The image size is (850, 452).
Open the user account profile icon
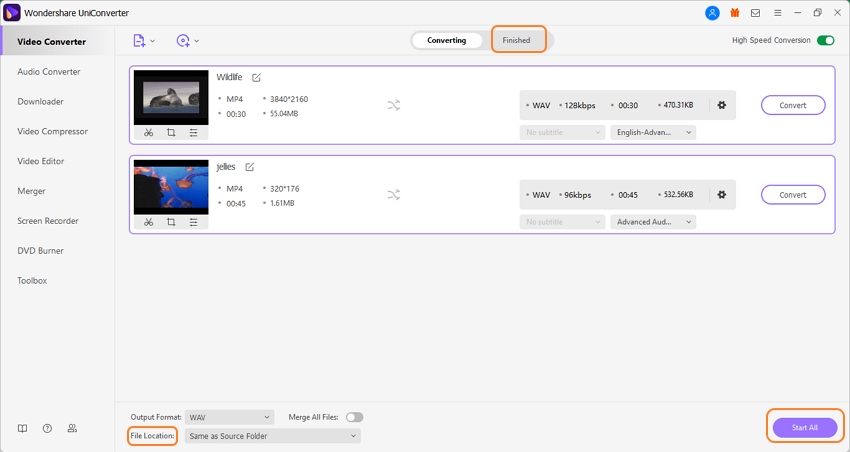(x=712, y=13)
